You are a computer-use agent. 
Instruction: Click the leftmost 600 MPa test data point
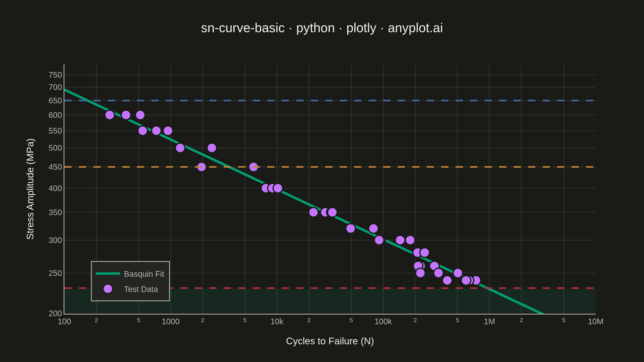(x=109, y=115)
